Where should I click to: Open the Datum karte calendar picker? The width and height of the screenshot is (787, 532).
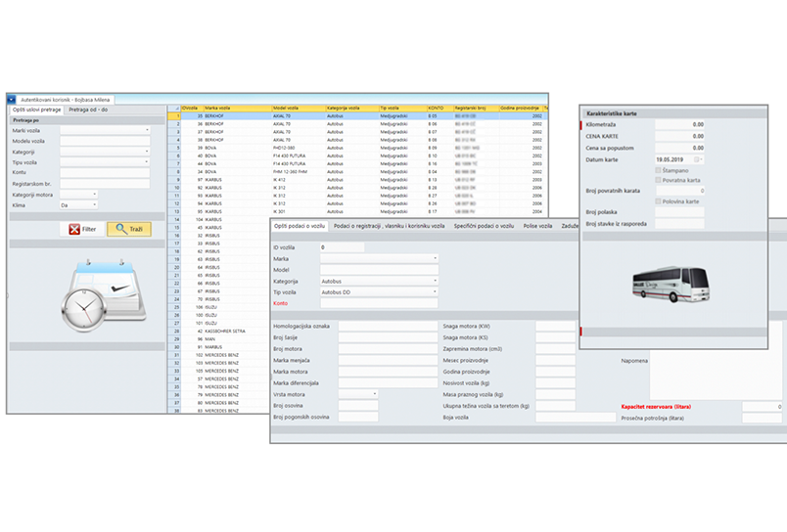click(698, 158)
